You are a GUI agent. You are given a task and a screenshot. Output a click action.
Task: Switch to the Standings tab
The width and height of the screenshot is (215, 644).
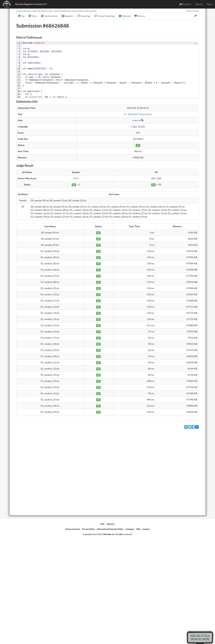[x=84, y=16]
